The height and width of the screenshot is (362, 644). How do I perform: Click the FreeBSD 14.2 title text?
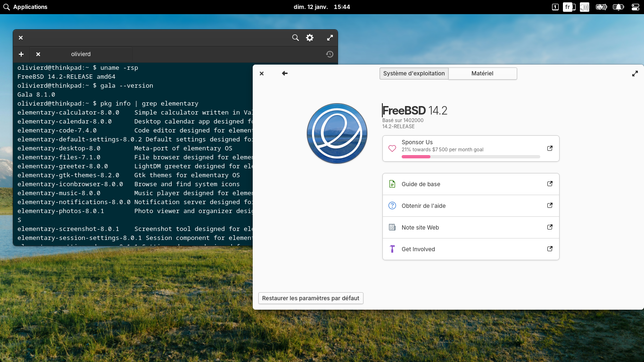(415, 111)
